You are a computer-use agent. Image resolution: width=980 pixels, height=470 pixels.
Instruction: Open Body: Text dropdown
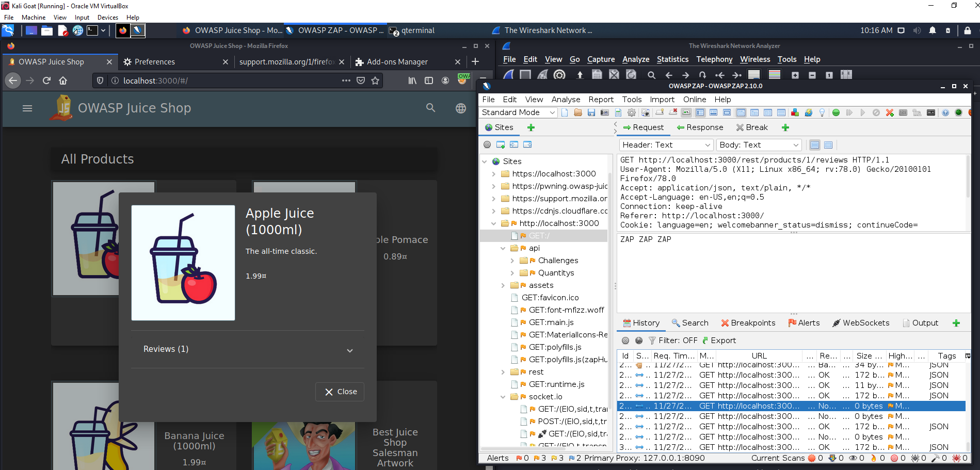(759, 145)
